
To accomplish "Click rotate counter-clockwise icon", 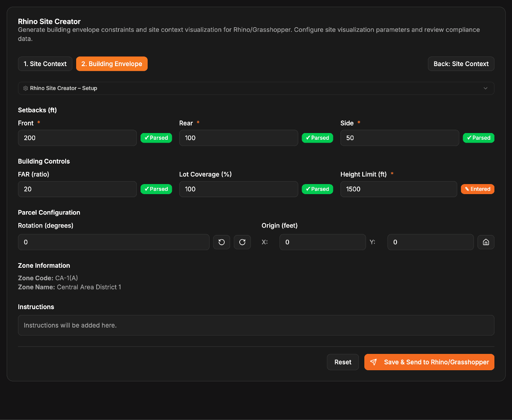I will click(222, 242).
